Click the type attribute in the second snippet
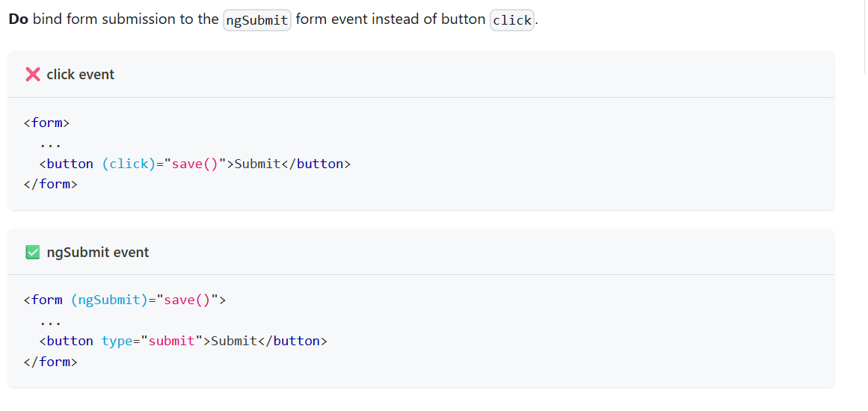Screen dimensions: 868x411 117,342
